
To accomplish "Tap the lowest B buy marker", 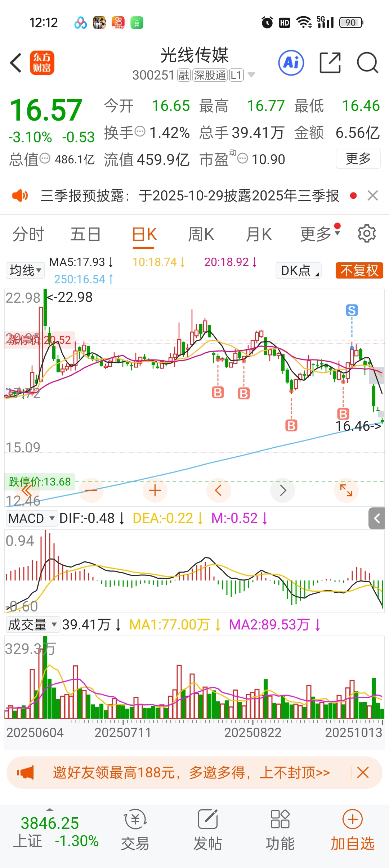I will point(291,426).
